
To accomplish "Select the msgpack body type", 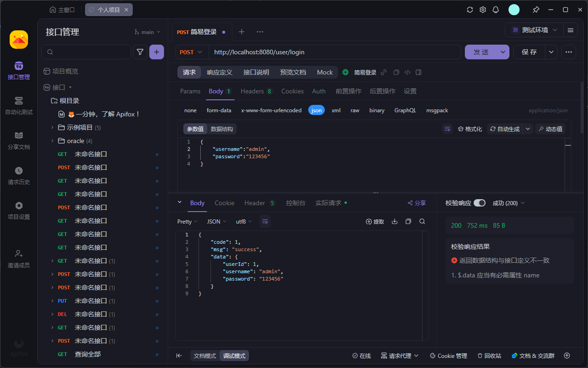I will (x=437, y=110).
